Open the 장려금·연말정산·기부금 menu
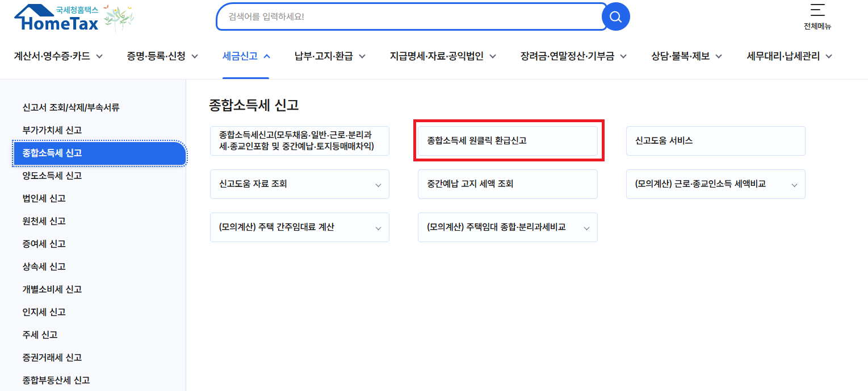 coord(572,56)
